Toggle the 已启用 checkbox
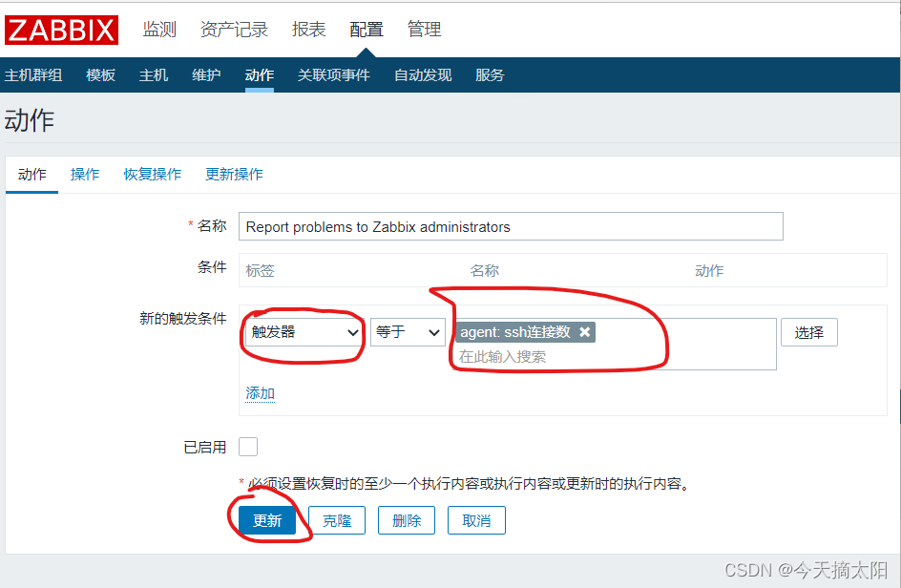 coord(248,447)
